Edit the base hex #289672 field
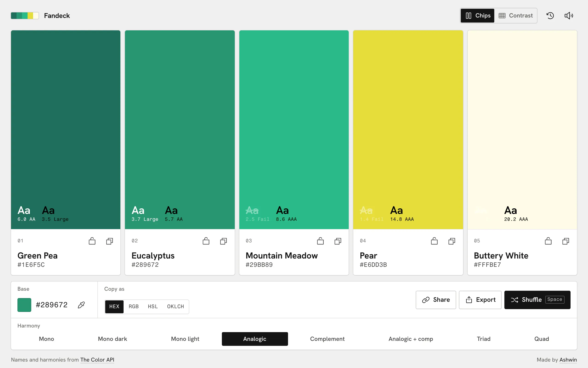588x368 pixels. click(51, 305)
